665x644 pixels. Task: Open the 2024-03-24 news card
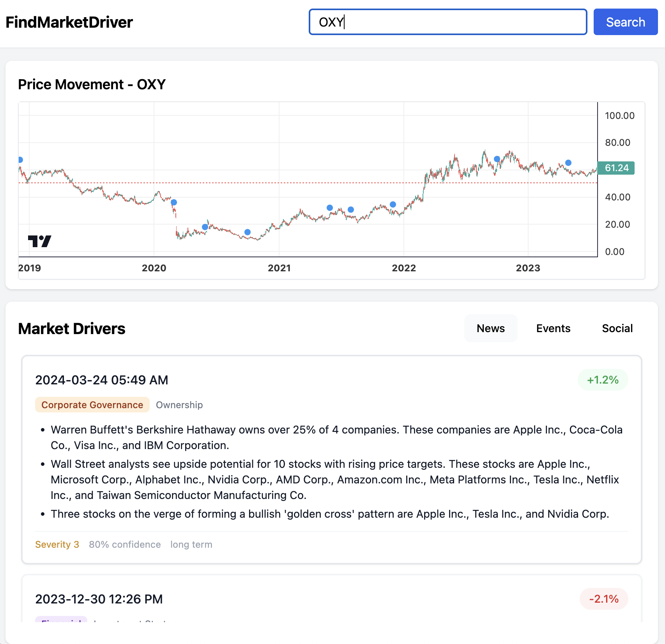331,459
